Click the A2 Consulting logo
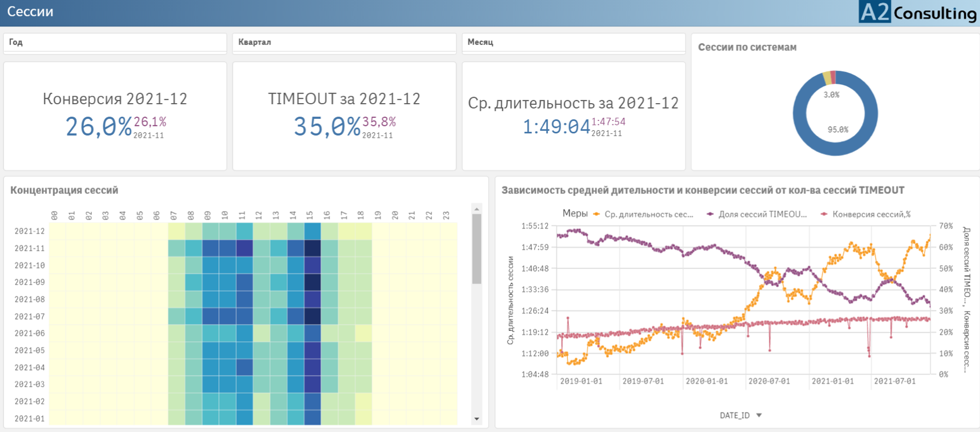Screen dimensions: 980x432 917,12
